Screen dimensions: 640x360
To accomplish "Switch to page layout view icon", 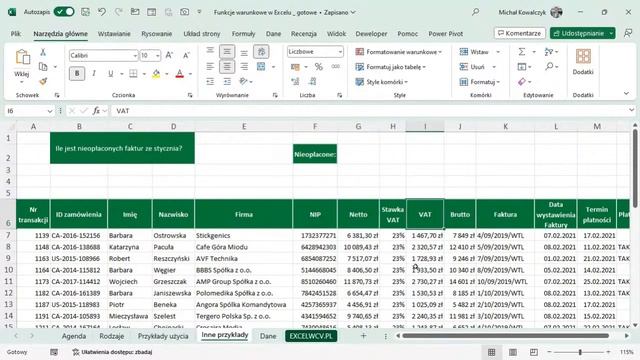I will 513,352.
